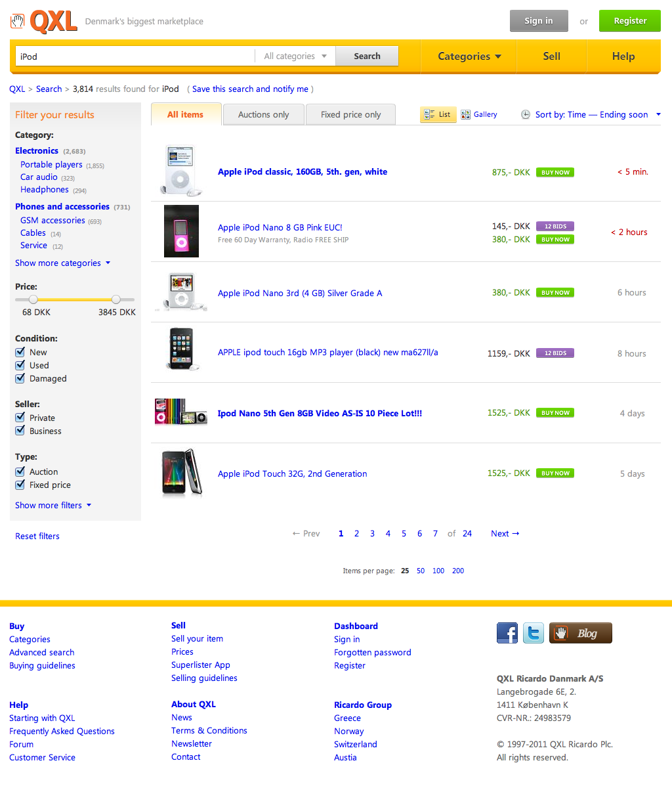Click BUY NOW badge for Nano 3rd Silver

tap(555, 293)
